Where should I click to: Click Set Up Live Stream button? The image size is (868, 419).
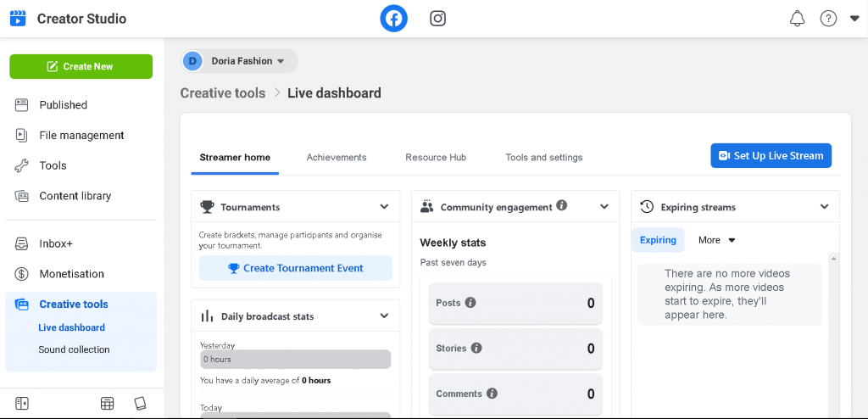click(x=771, y=155)
